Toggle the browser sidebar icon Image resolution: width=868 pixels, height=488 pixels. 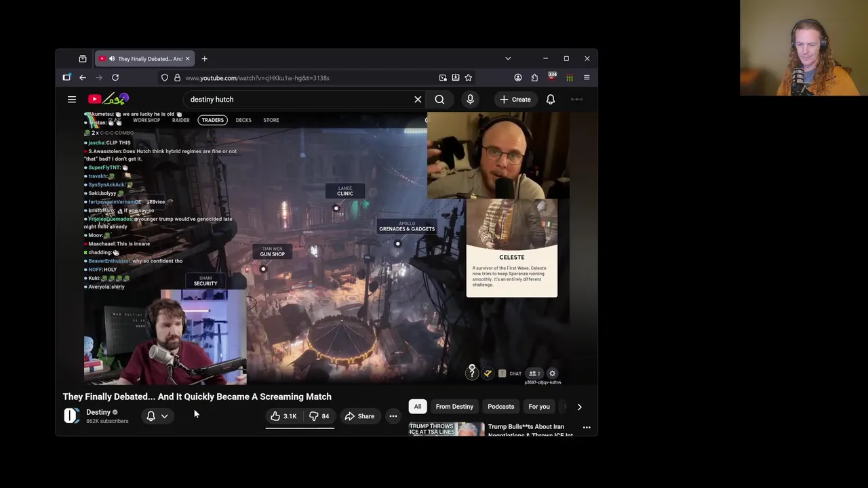pyautogui.click(x=66, y=78)
